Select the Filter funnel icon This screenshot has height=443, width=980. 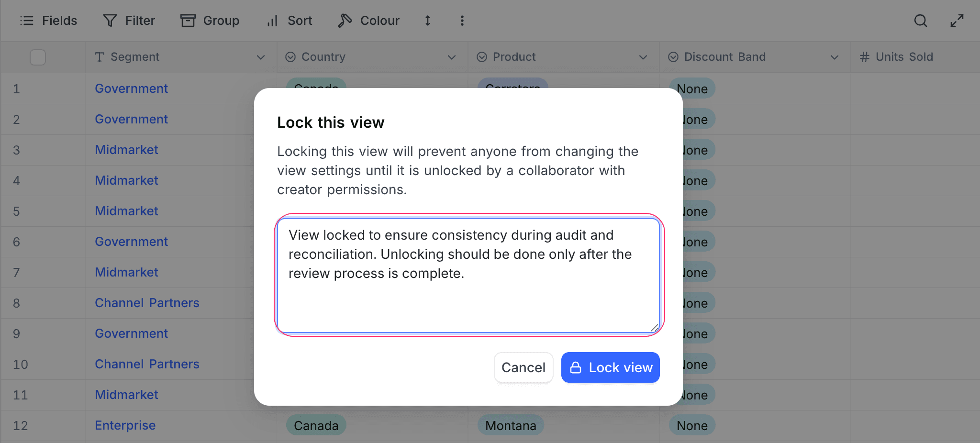click(x=110, y=21)
